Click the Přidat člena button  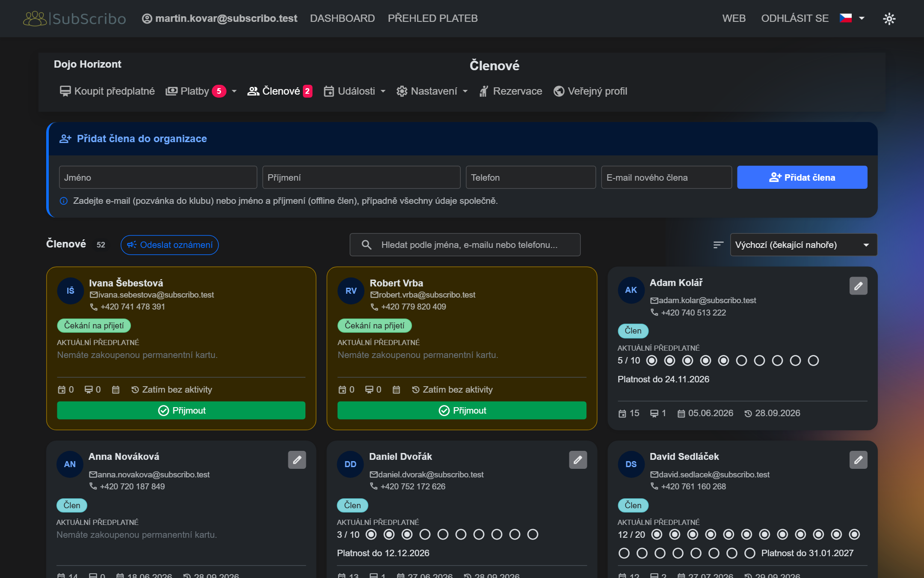click(x=802, y=177)
